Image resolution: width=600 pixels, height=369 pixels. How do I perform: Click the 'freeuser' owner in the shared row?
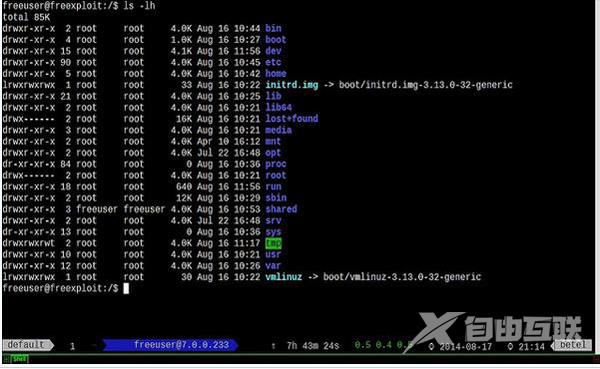click(97, 209)
